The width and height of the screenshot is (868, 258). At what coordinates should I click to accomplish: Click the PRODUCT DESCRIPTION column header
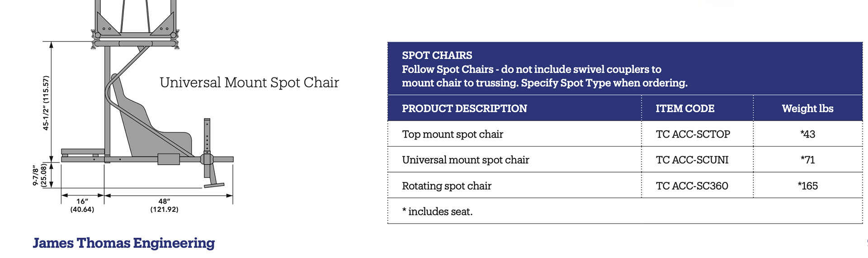tap(464, 109)
